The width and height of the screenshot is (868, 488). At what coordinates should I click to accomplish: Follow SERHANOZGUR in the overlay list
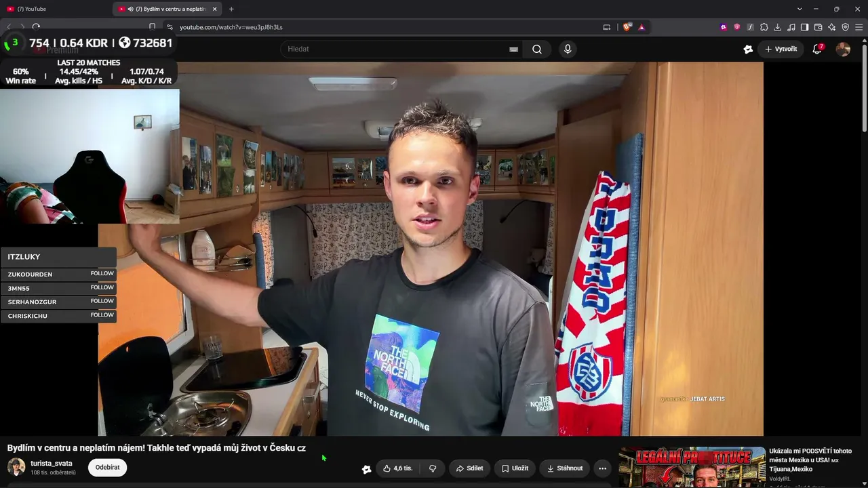(102, 301)
